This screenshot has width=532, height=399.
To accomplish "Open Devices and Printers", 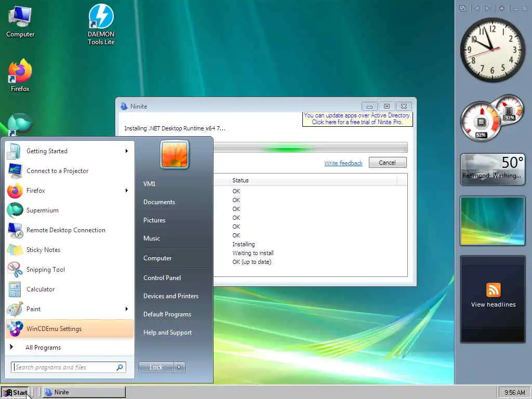I will click(170, 296).
